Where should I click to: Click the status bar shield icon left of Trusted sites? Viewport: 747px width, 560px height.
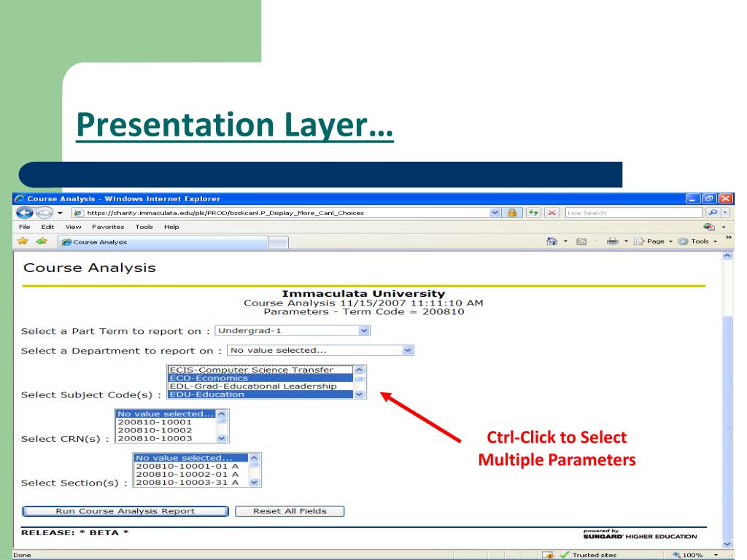(x=547, y=555)
